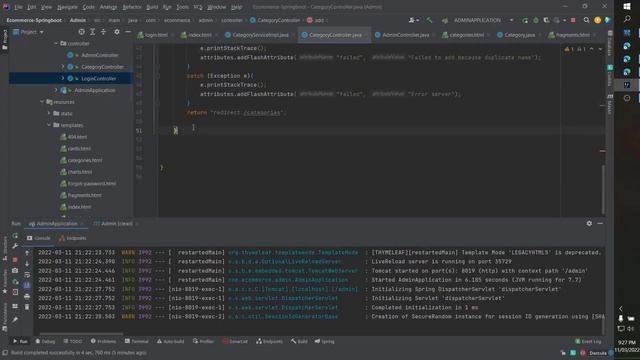Click the editor vertical scrollbar thumb

603,190
